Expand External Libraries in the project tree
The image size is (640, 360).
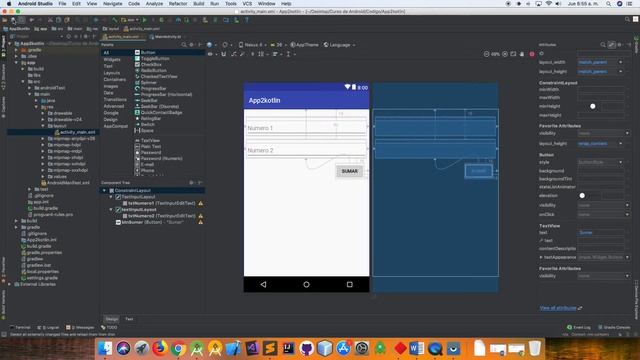10,284
